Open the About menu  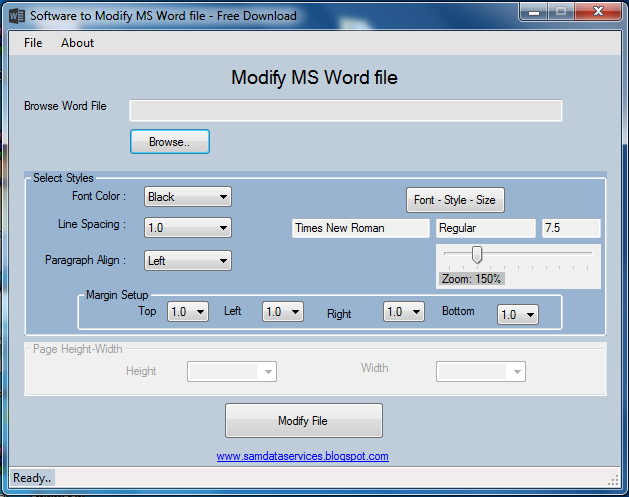(x=77, y=43)
